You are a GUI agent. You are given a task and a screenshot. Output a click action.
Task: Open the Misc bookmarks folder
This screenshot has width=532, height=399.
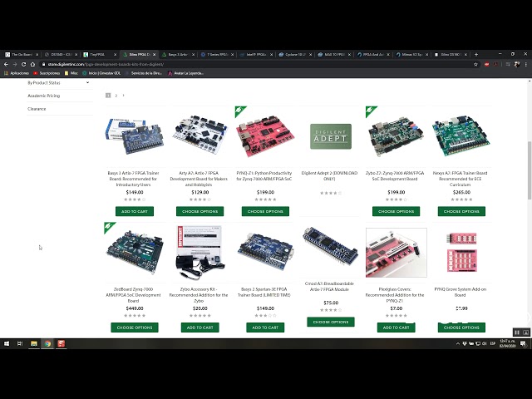[71, 73]
